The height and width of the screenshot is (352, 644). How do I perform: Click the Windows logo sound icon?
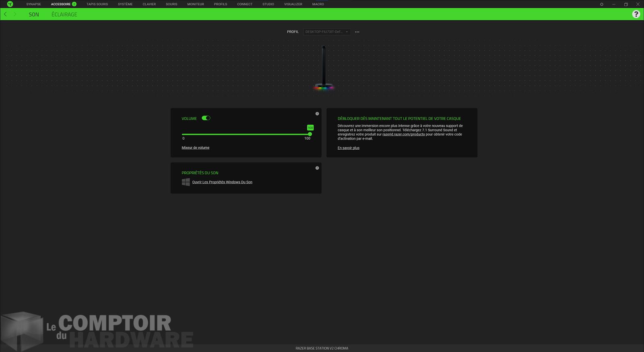point(186,182)
